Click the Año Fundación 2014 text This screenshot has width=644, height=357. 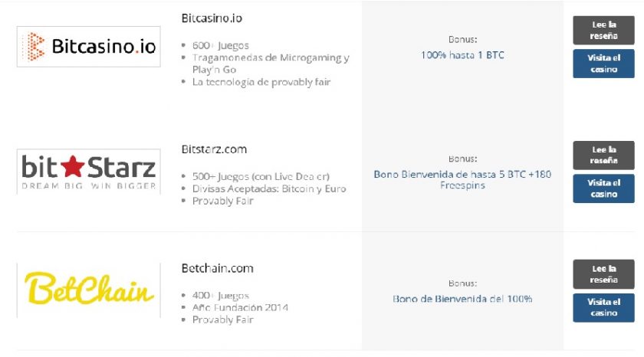[240, 307]
